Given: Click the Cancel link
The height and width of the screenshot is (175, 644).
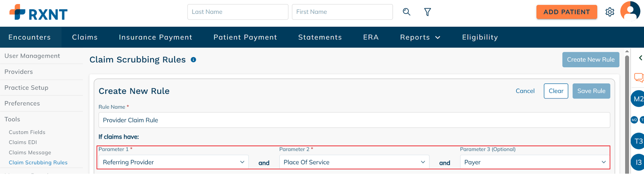Looking at the screenshot, I should coord(525,91).
